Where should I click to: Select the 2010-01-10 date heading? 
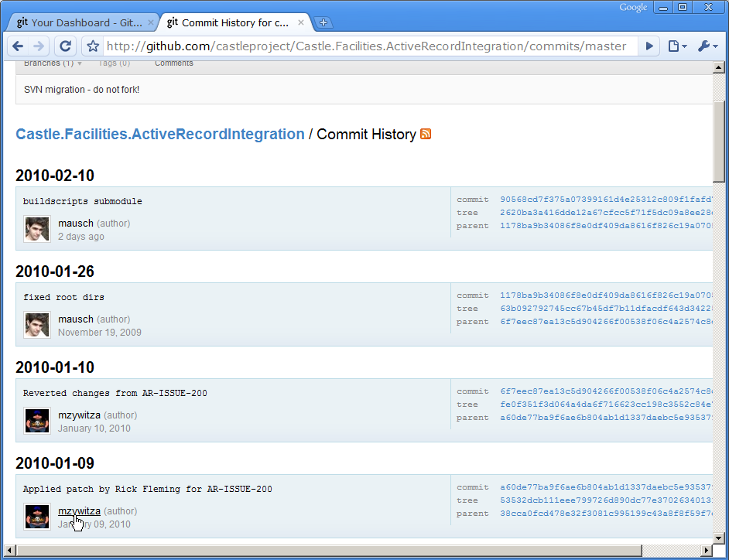[55, 367]
